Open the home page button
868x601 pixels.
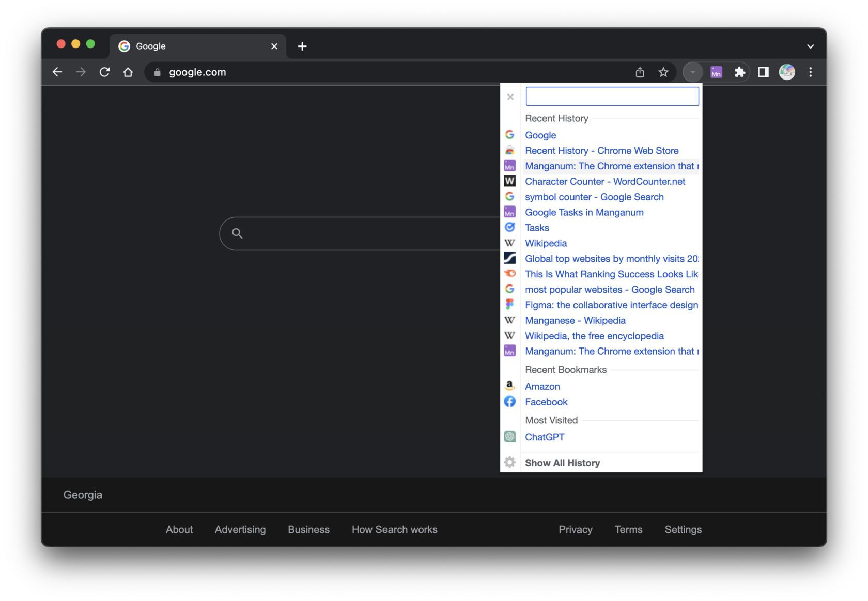(x=128, y=72)
